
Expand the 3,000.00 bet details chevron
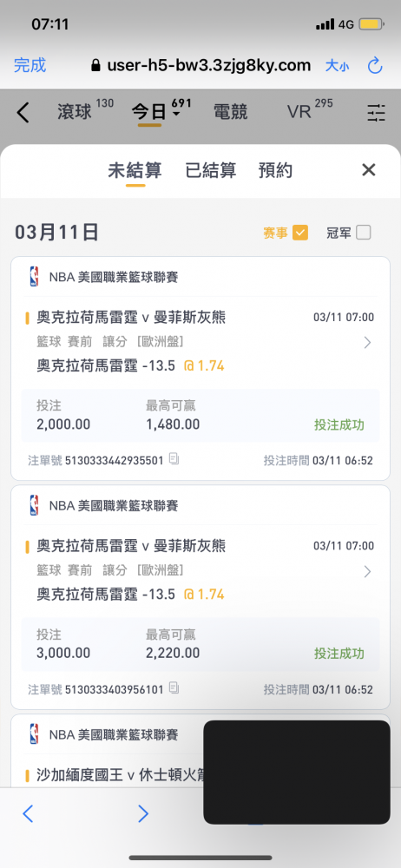[x=367, y=571]
